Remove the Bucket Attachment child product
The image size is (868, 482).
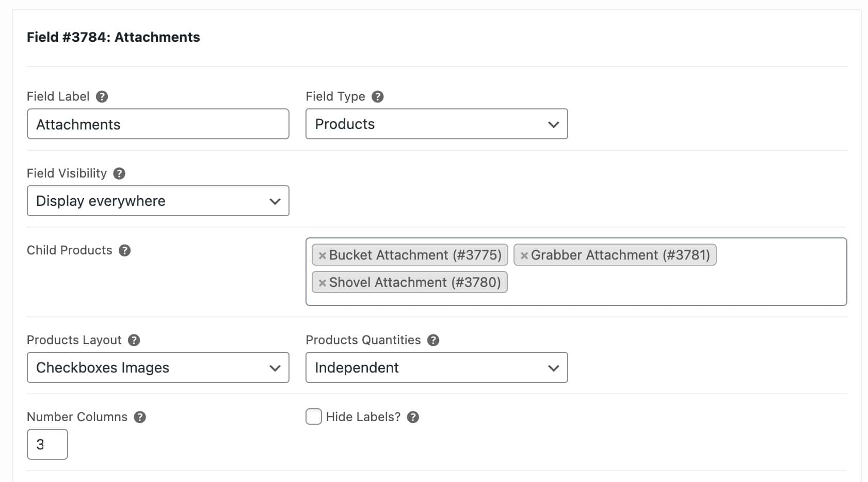[x=323, y=254]
